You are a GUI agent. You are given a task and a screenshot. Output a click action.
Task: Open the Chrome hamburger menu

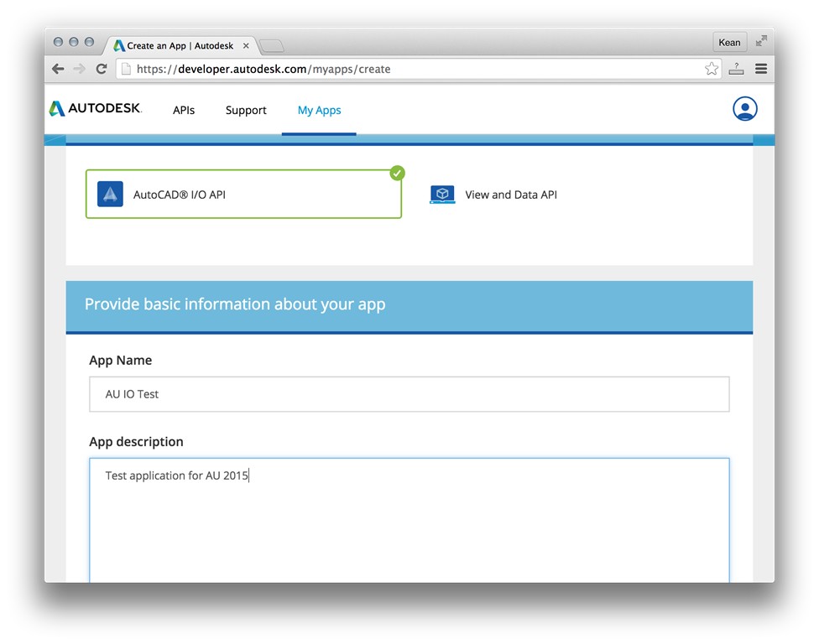(x=761, y=69)
